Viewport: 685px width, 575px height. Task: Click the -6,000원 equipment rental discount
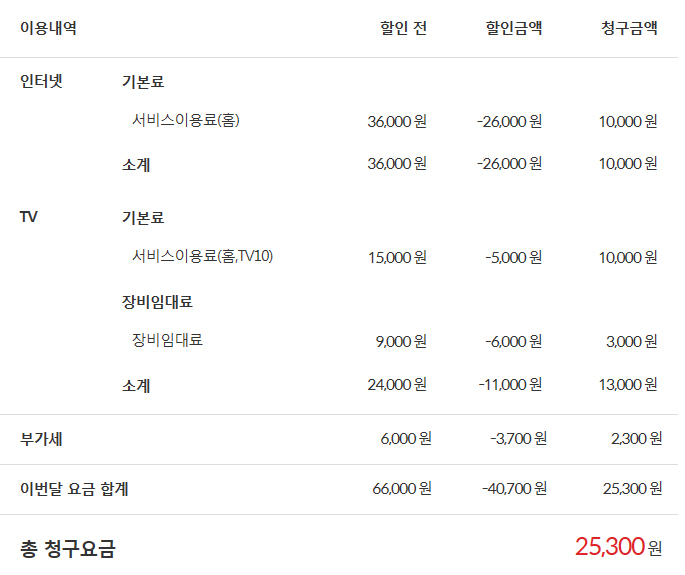pos(514,342)
